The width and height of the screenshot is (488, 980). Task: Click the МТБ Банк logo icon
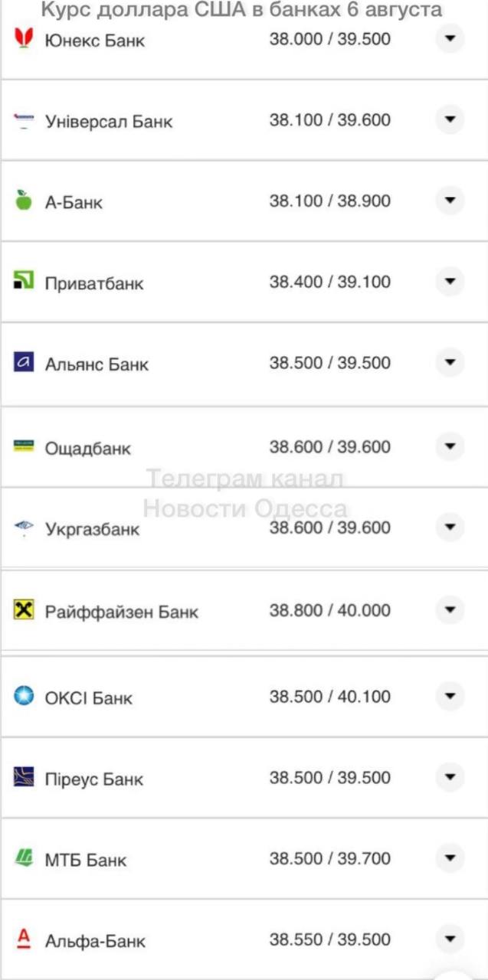(x=24, y=858)
